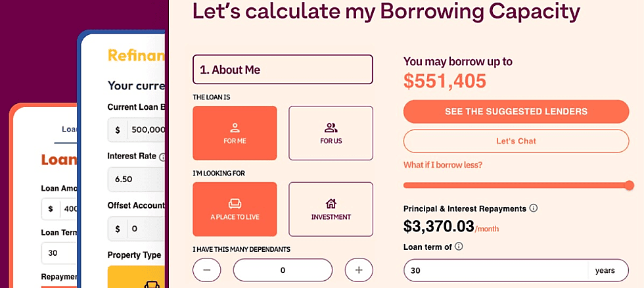Focus the dependants number field

283,270
